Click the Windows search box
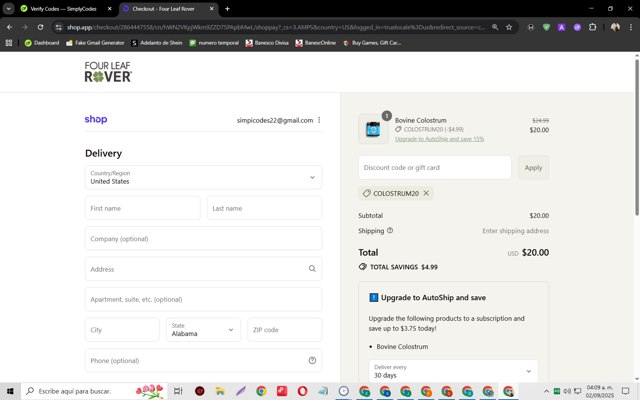 tap(94, 391)
